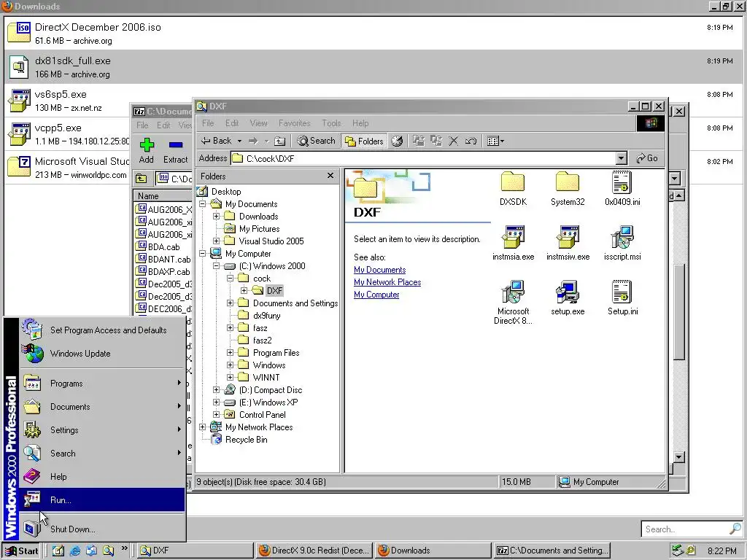Click the Go button beside address bar
The image size is (747, 560).
coord(647,158)
